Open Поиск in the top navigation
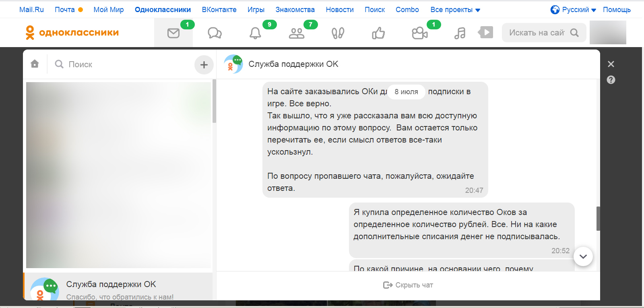The image size is (644, 308). point(375,10)
